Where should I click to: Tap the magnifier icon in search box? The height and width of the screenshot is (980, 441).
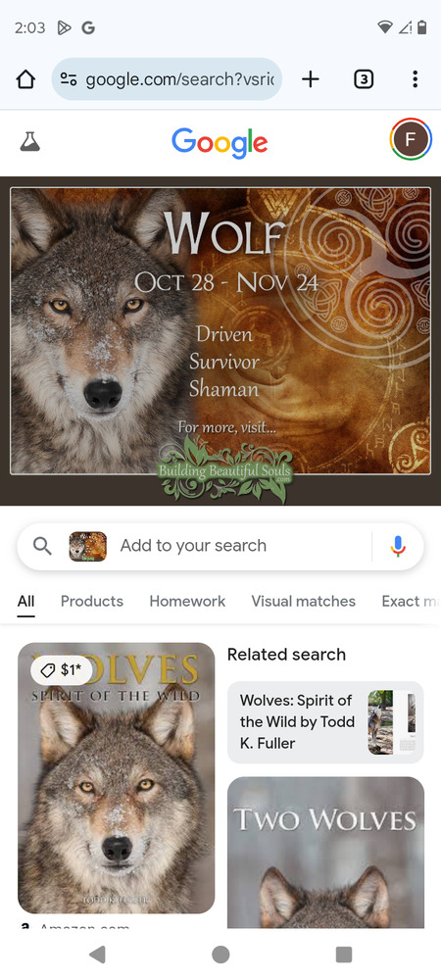click(42, 546)
